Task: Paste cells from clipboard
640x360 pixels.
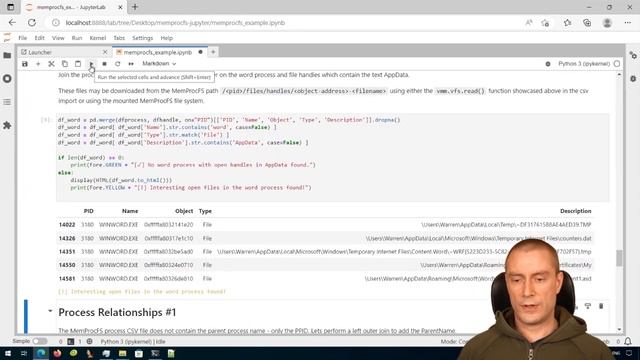Action: click(x=78, y=64)
